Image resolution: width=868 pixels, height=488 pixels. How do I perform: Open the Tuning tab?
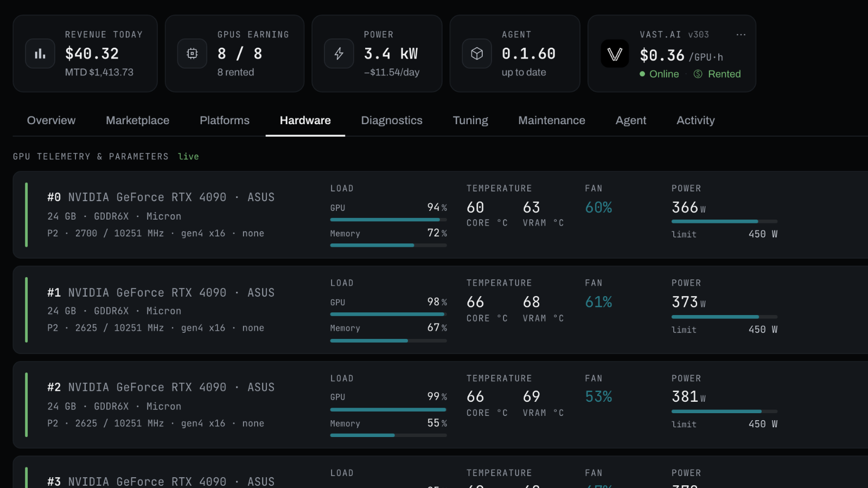[x=470, y=120]
